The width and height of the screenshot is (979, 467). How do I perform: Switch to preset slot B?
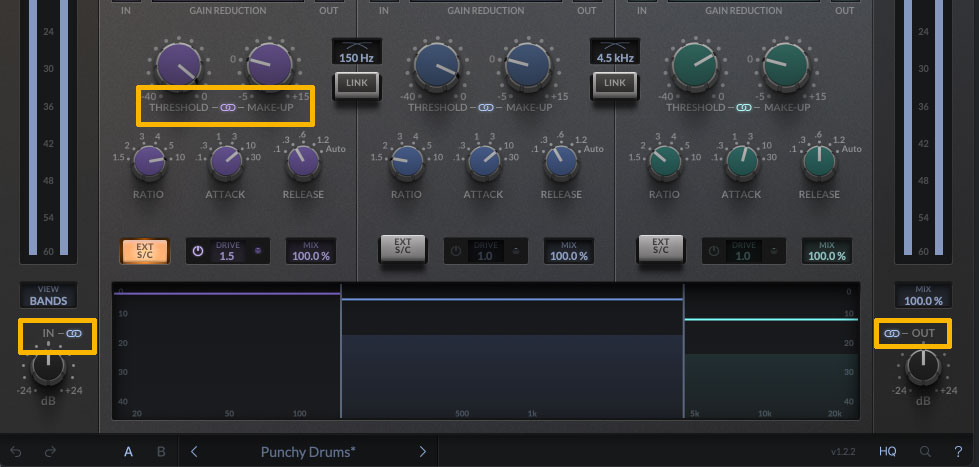click(x=160, y=451)
